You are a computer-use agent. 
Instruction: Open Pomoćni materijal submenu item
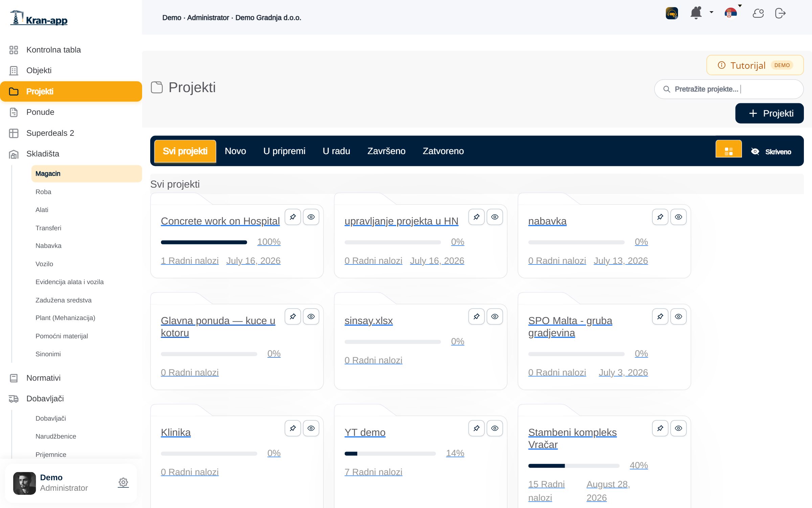pyautogui.click(x=87, y=336)
